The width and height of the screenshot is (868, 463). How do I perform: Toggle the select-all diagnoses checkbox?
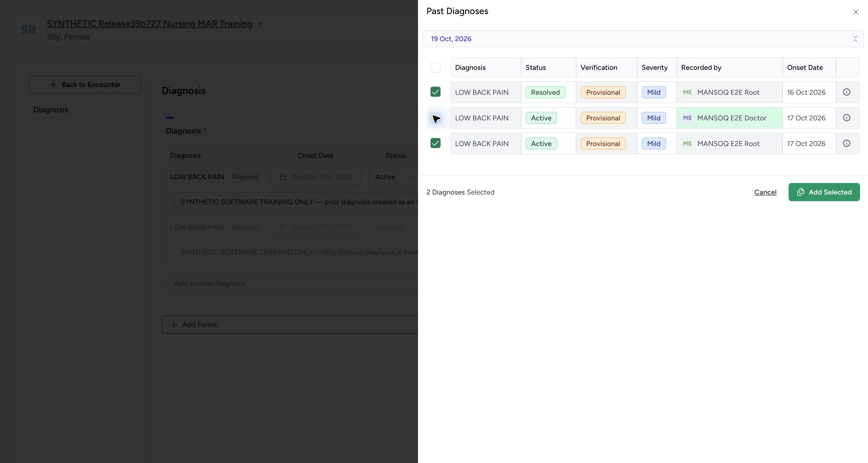click(436, 67)
